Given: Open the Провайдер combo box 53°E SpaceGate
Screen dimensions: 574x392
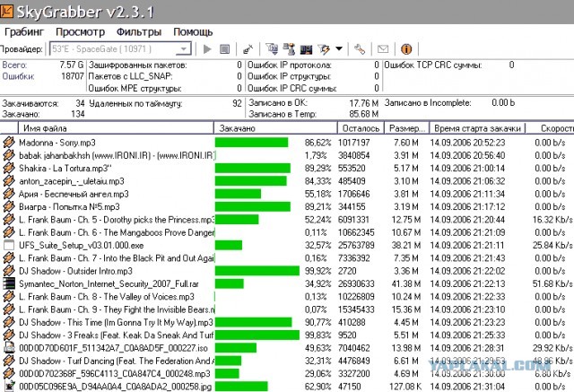Looking at the screenshot, I should pyautogui.click(x=121, y=49).
